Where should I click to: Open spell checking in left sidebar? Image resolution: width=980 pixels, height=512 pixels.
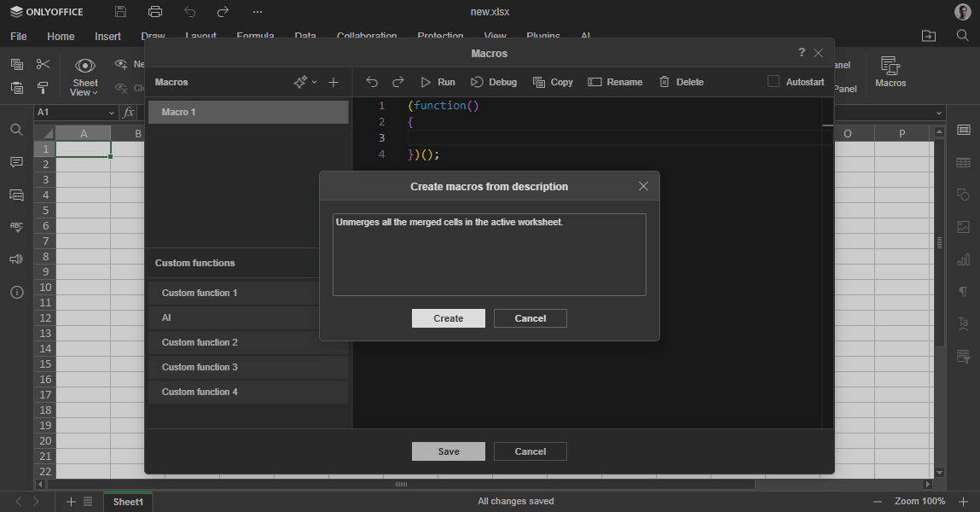(17, 228)
